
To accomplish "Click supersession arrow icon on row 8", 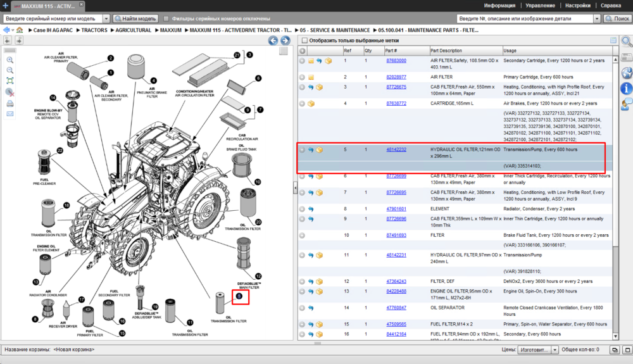I will 311,209.
